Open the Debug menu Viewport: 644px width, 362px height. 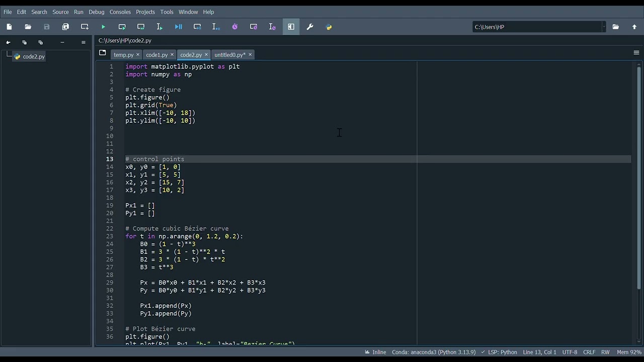[x=97, y=12]
